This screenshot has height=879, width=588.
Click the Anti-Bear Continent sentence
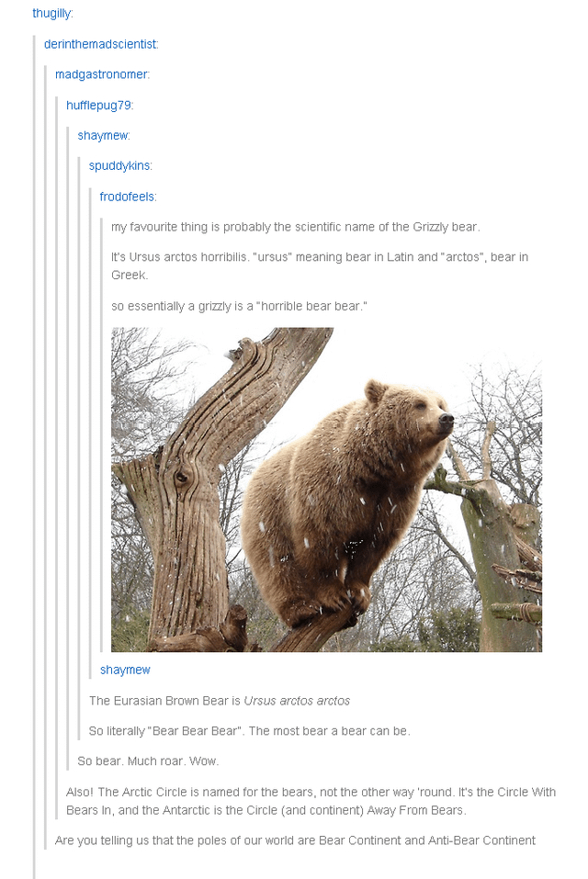pos(295,840)
